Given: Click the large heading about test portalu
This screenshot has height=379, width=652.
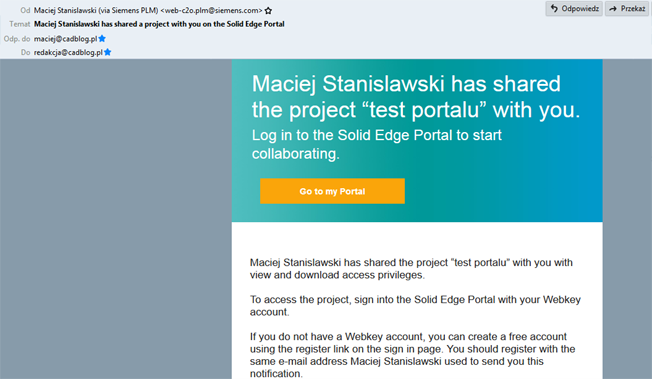Looking at the screenshot, I should [416, 97].
